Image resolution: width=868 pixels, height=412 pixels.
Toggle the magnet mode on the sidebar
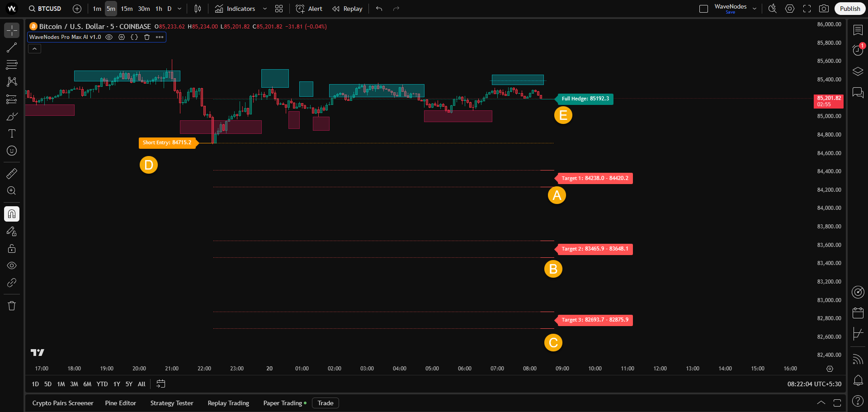[x=12, y=214]
